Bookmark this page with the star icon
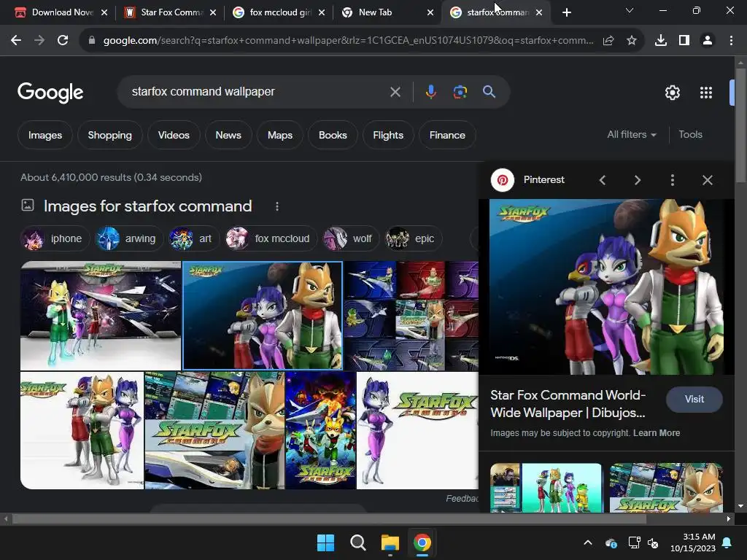747x560 pixels. (x=632, y=41)
